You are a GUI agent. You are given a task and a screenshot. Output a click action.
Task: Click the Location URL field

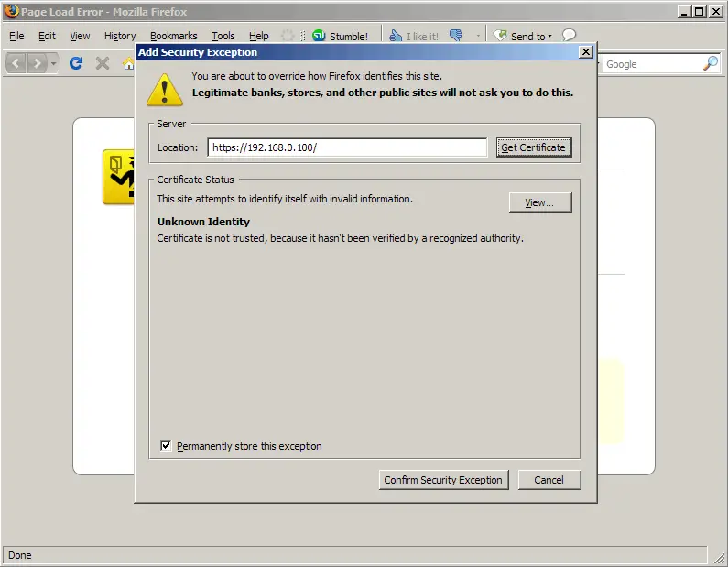(347, 147)
